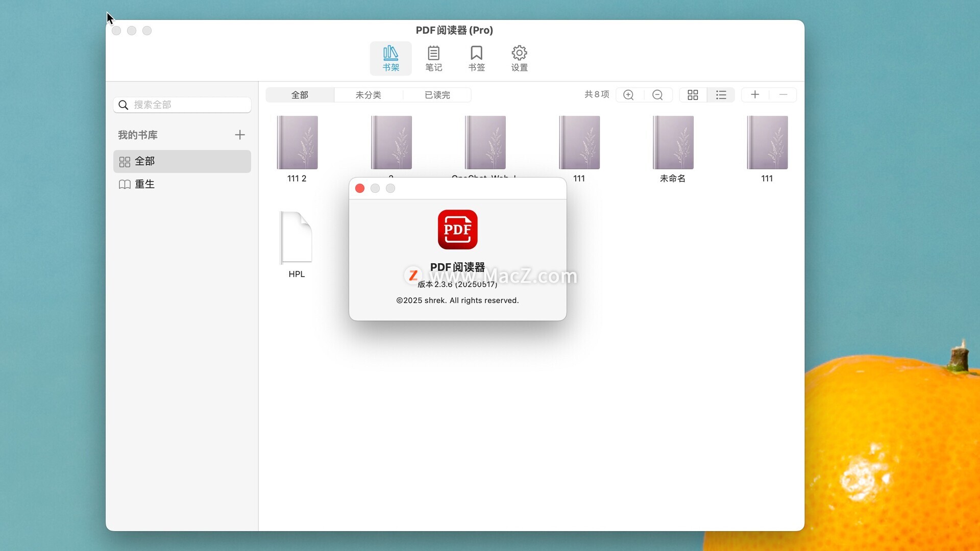Switch to the 笔记 notes tab
The image size is (980, 551).
[x=433, y=59]
